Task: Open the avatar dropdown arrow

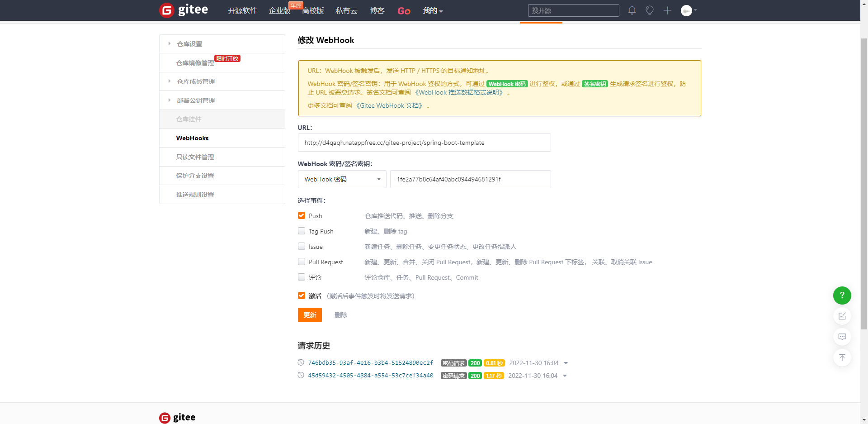Action: tap(695, 10)
